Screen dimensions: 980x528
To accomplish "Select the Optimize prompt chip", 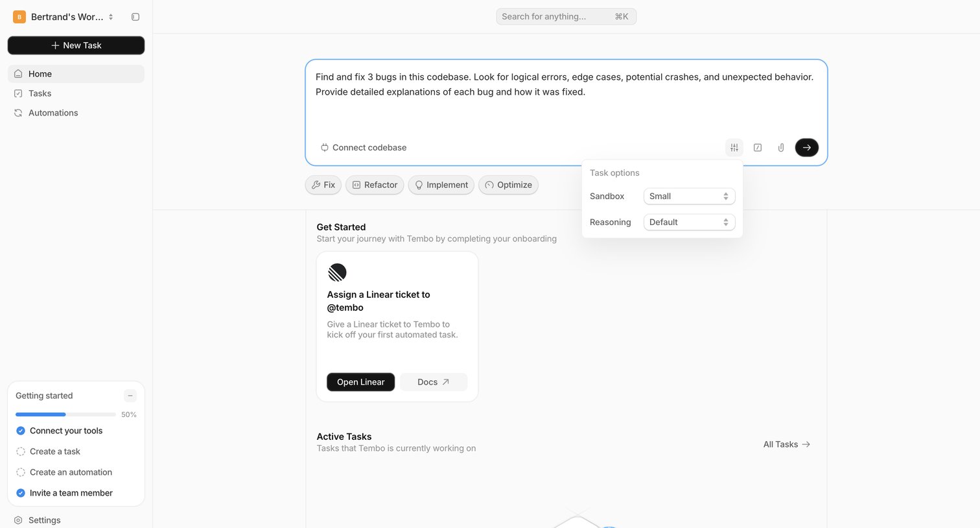I will [508, 185].
